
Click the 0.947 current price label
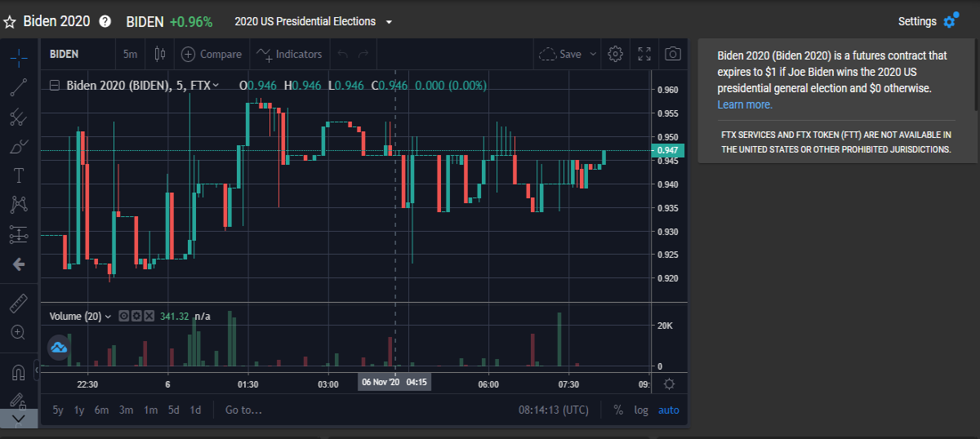[x=668, y=150]
